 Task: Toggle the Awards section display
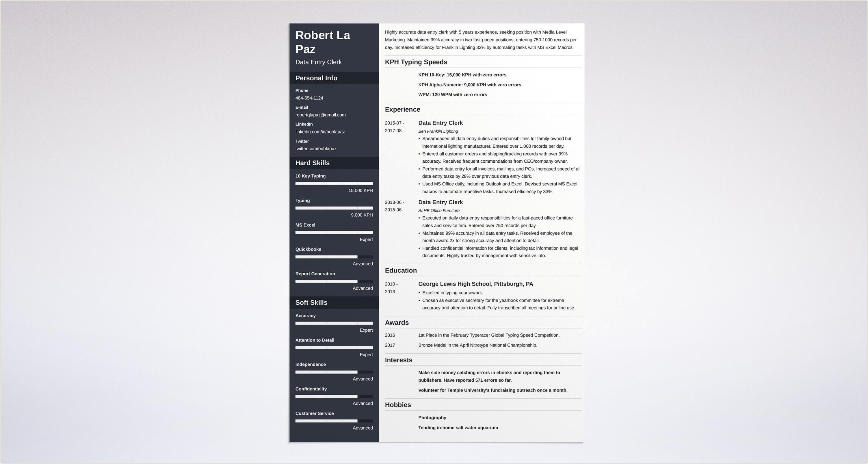click(x=397, y=322)
